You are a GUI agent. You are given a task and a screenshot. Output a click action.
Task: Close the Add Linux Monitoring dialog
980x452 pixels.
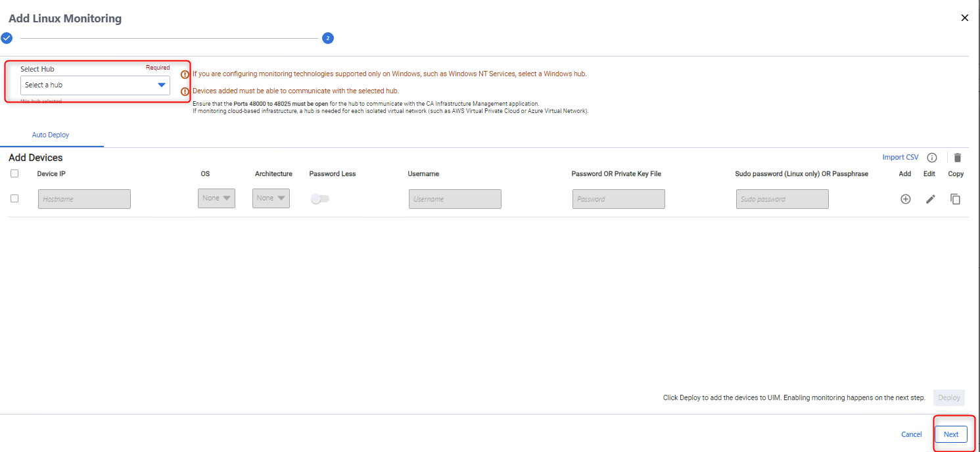click(x=964, y=18)
